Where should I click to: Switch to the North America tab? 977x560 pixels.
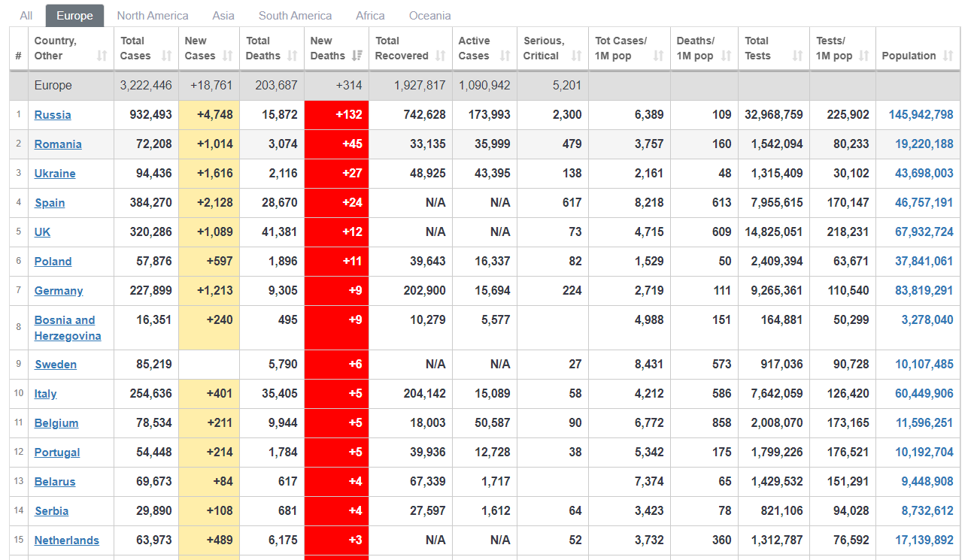153,16
